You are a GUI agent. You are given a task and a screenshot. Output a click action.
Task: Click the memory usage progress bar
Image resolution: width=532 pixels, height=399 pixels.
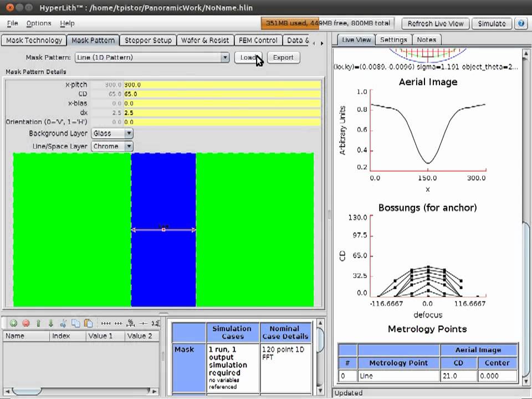click(x=328, y=23)
